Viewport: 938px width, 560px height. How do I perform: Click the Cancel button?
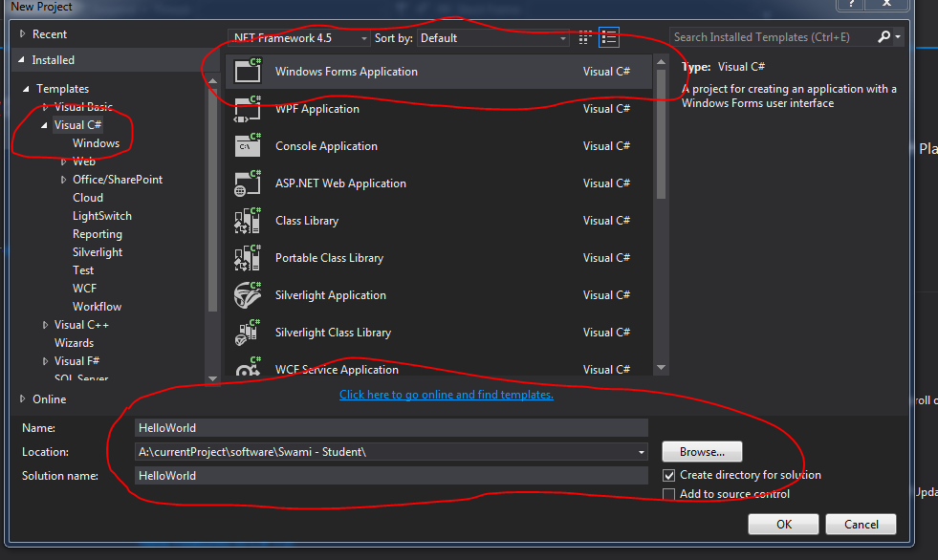861,524
